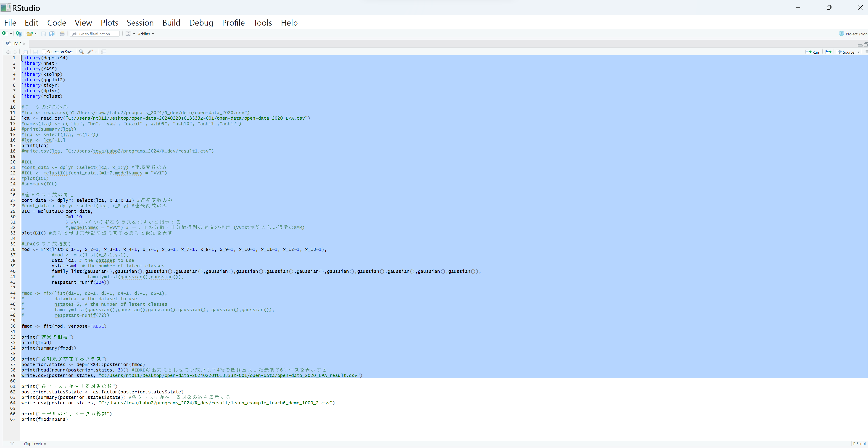Click the Re-run previous code region icon

pos(828,52)
